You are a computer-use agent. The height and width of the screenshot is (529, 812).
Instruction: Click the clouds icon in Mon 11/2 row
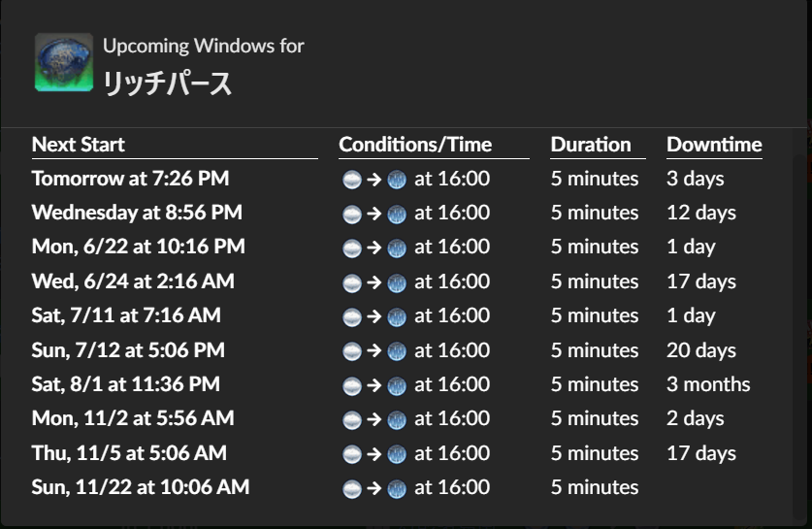pos(351,419)
